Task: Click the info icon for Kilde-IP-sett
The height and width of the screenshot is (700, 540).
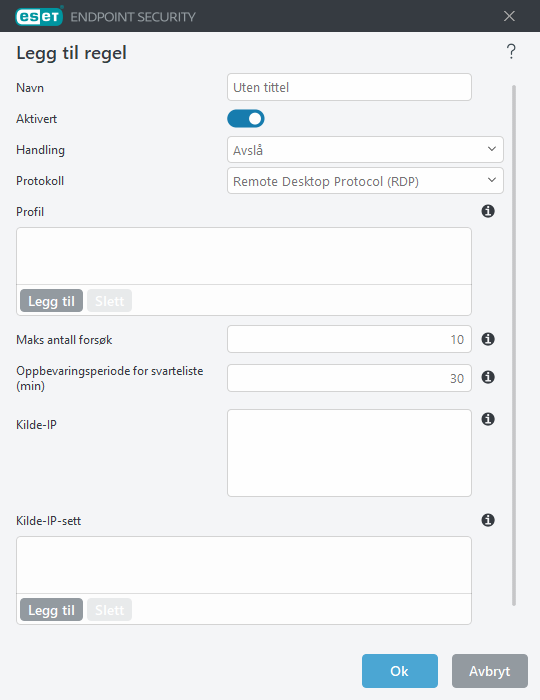Action: coord(488,520)
